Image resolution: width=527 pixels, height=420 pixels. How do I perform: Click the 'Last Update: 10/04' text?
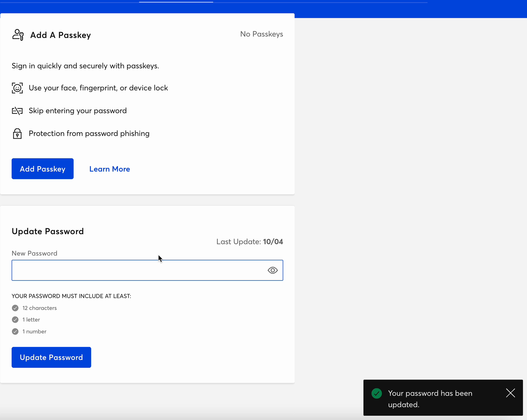pyautogui.click(x=250, y=241)
